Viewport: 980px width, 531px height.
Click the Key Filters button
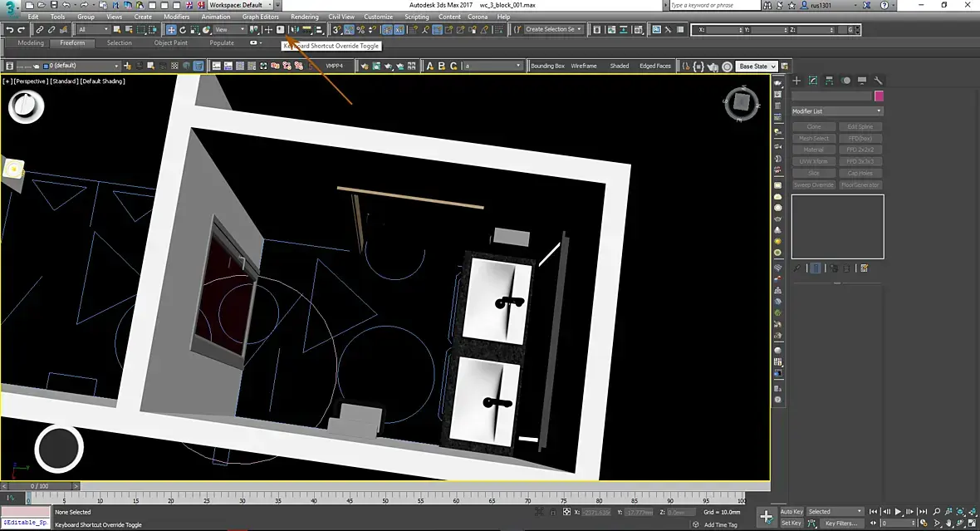840,524
